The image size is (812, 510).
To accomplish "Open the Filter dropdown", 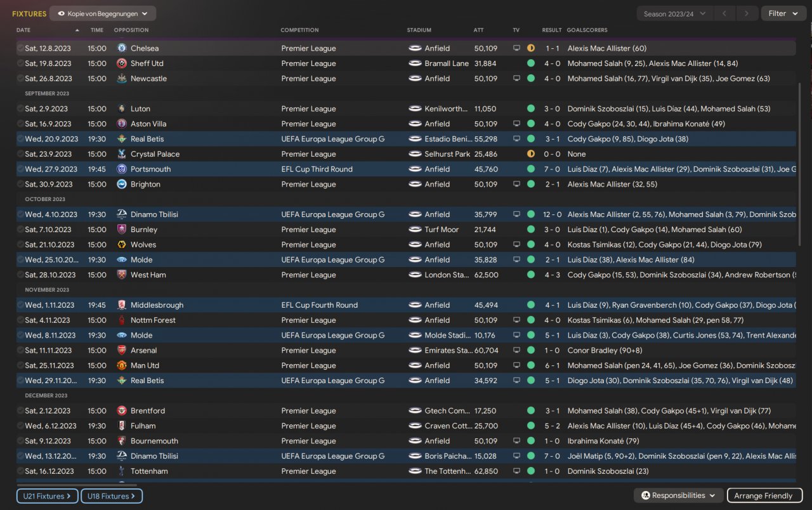I will coord(783,13).
